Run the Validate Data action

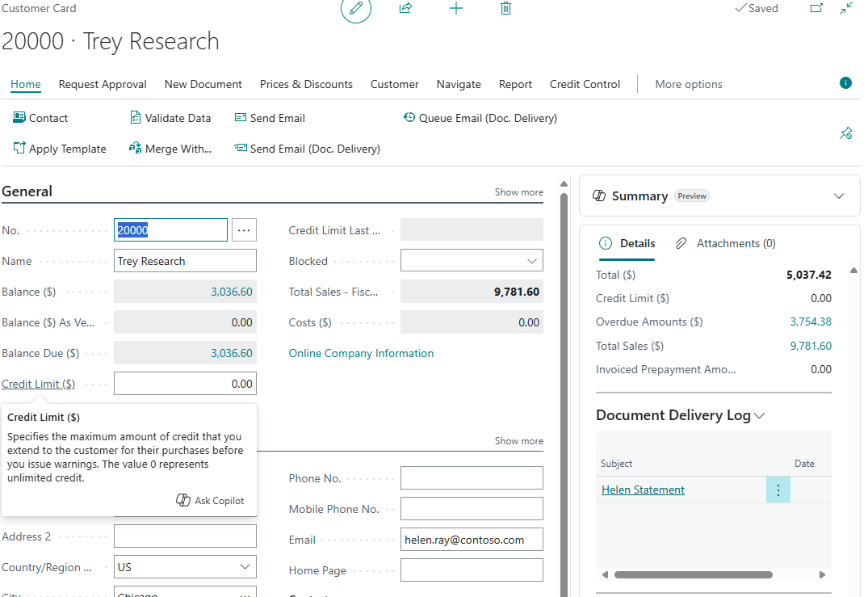[170, 117]
